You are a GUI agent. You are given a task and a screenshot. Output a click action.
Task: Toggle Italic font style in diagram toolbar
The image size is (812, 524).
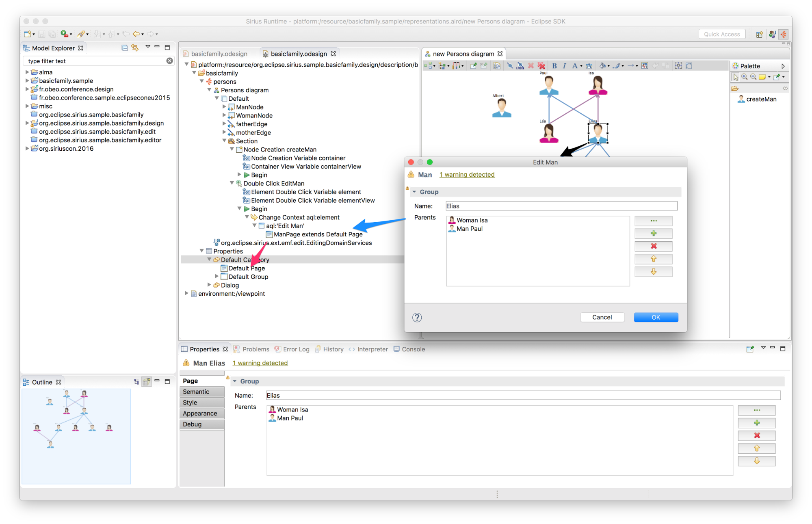564,66
